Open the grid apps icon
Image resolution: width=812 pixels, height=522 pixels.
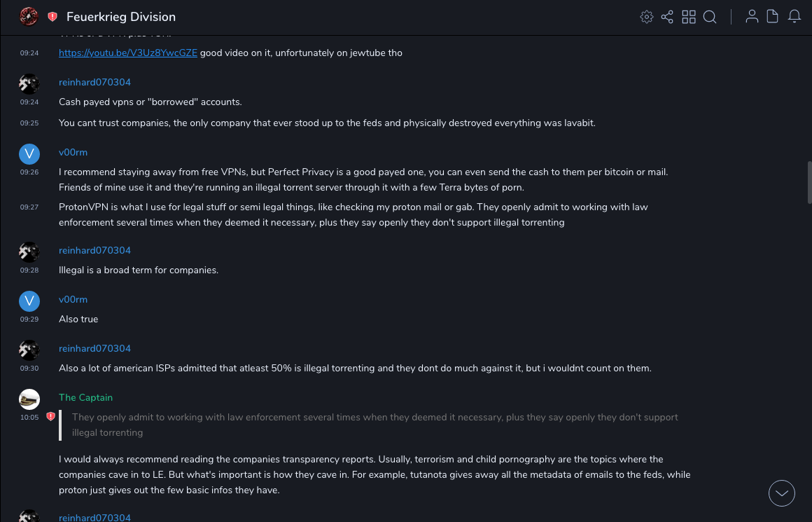point(689,17)
